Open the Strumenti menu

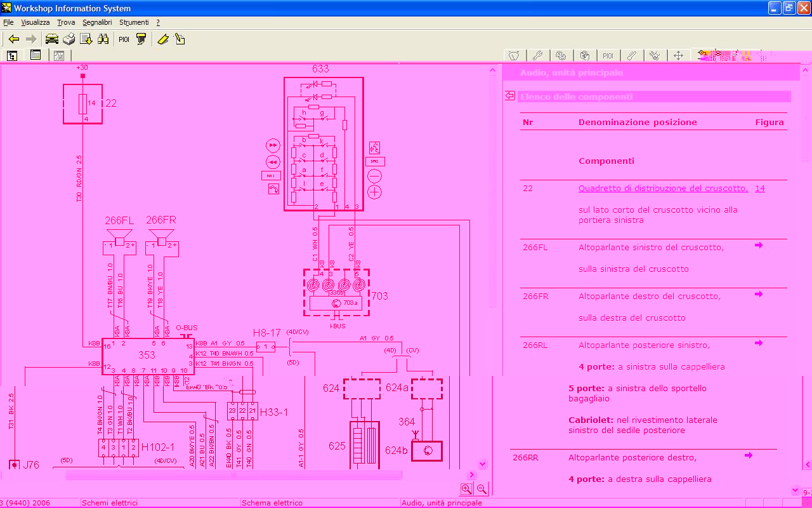coord(134,22)
